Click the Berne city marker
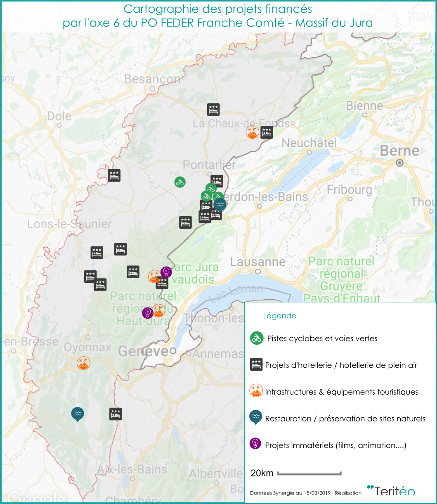Screen dimensions: 437x504 pos(399,163)
